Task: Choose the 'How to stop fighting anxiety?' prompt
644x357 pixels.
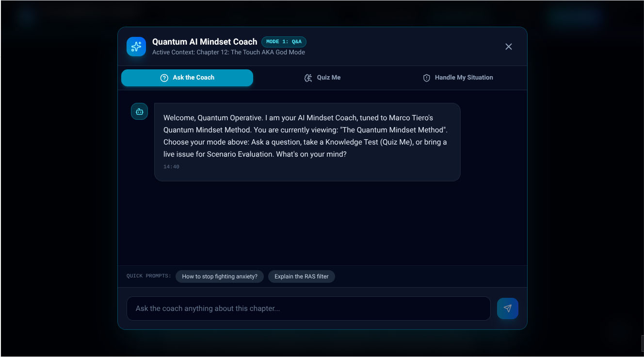Action: pyautogui.click(x=220, y=276)
